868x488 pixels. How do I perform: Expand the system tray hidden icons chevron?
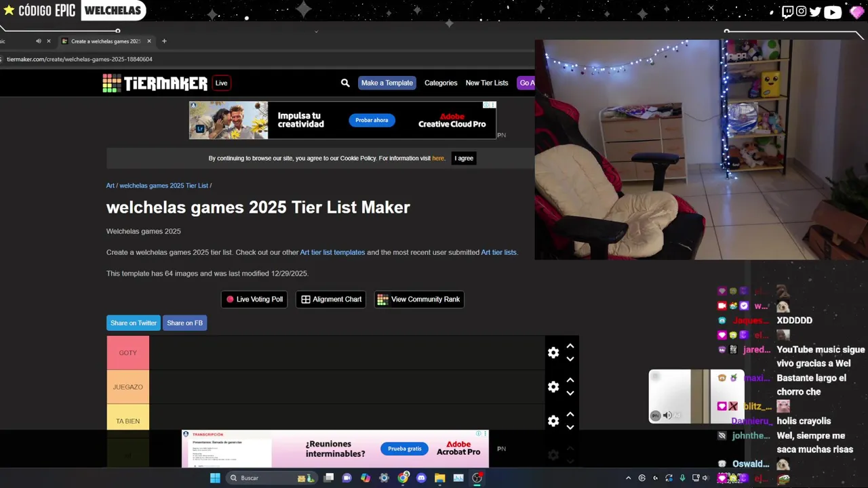(628, 478)
